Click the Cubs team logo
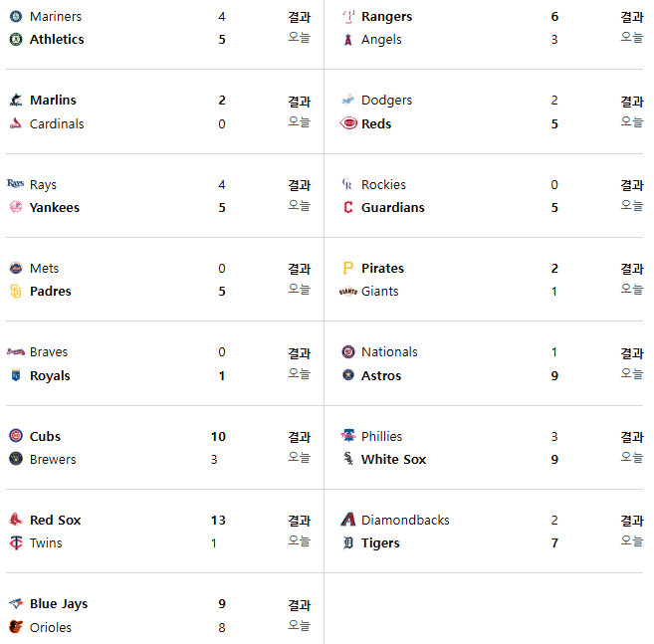This screenshot has height=644, width=654. 16,436
